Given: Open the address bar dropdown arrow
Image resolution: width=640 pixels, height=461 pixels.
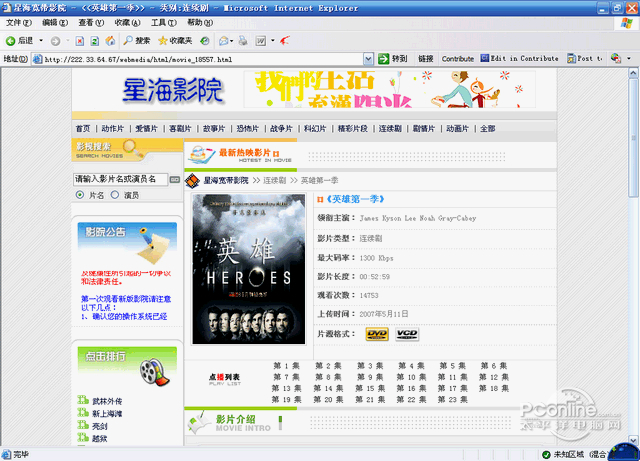Looking at the screenshot, I should point(368,59).
